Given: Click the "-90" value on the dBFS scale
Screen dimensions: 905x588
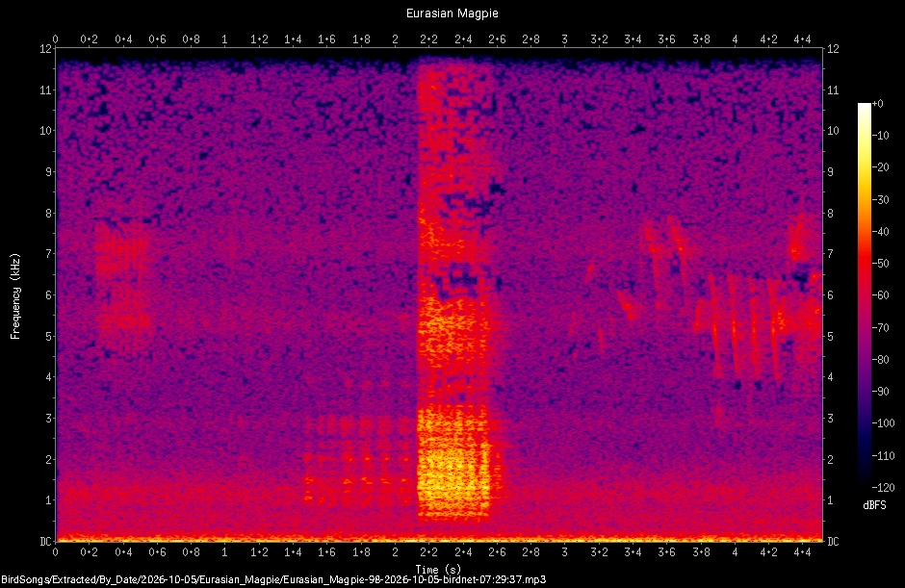Looking at the screenshot, I should pos(880,392).
